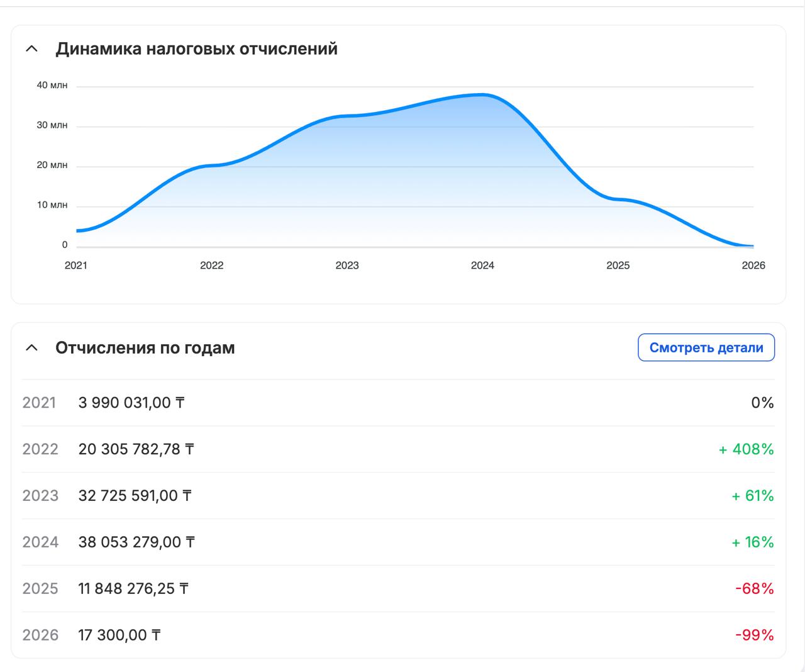Image resolution: width=805 pixels, height=672 pixels.
Task: Click the green + 408% change value
Action: coord(746,449)
